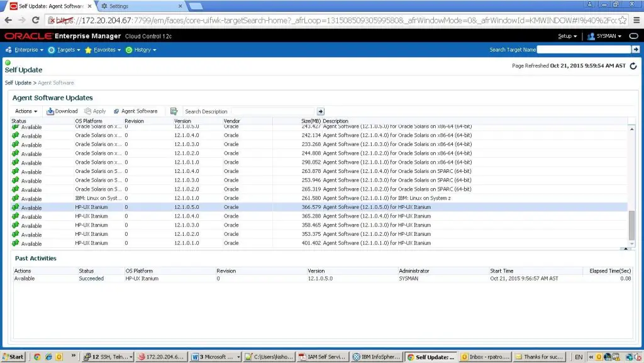
Task: Open the Actions dropdown
Action: point(25,111)
